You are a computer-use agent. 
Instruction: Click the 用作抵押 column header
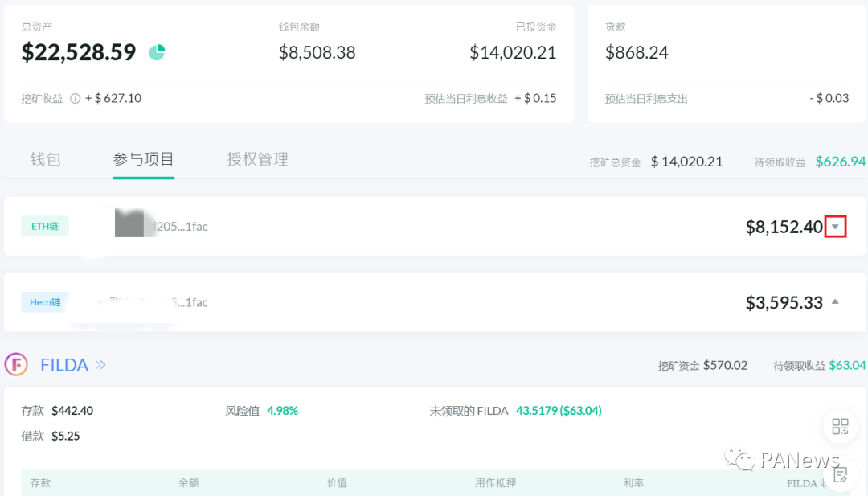[x=496, y=482]
